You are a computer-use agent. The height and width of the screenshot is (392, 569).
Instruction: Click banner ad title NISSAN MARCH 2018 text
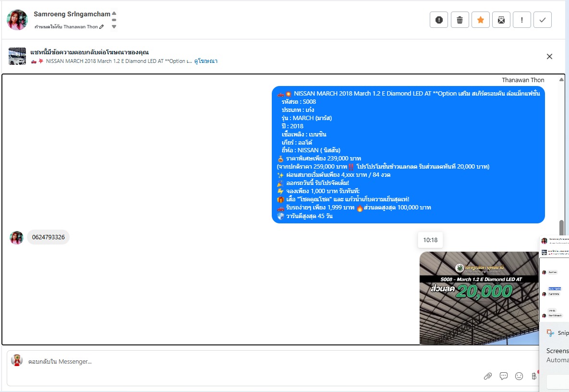[119, 61]
